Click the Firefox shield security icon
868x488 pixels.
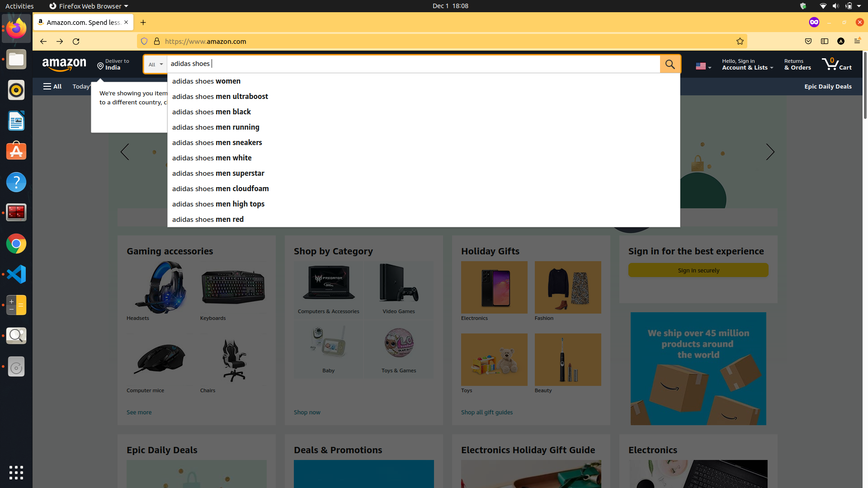pos(144,41)
